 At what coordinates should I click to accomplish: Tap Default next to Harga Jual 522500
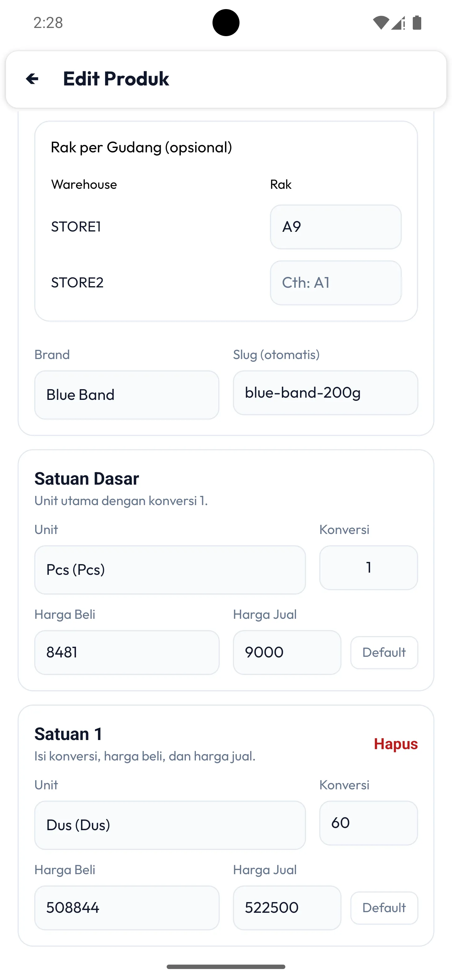pyautogui.click(x=384, y=908)
